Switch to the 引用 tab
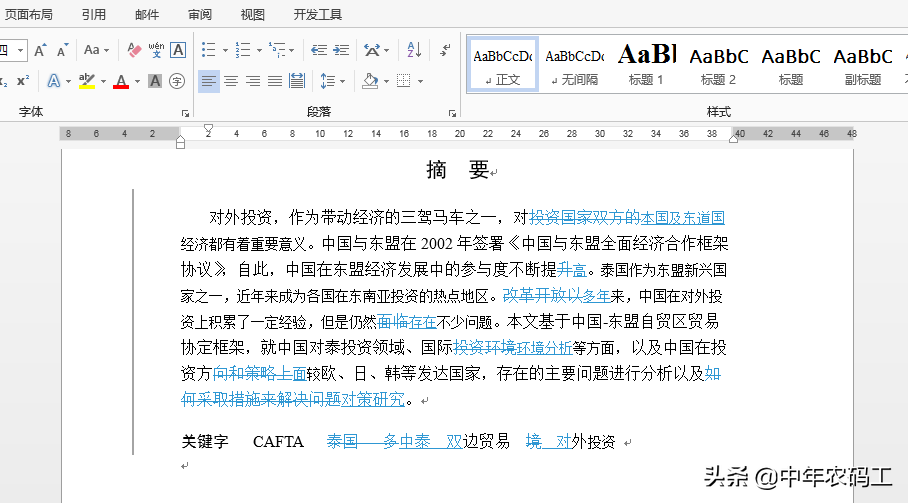The width and height of the screenshot is (908, 503). pyautogui.click(x=94, y=14)
